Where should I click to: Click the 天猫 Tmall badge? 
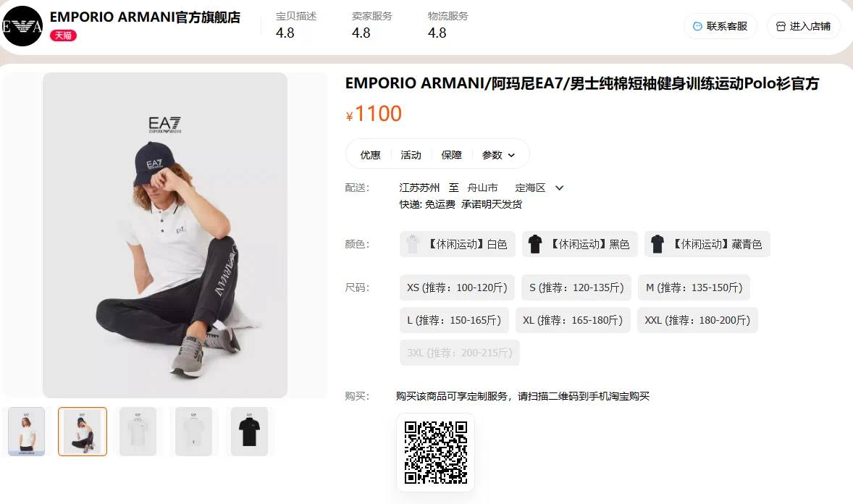tap(63, 35)
